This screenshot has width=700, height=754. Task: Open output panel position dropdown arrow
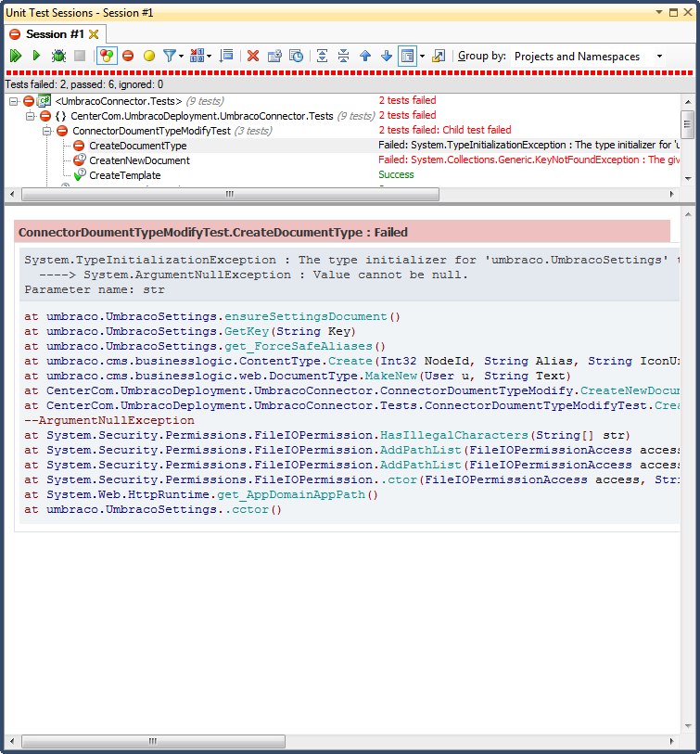click(422, 56)
